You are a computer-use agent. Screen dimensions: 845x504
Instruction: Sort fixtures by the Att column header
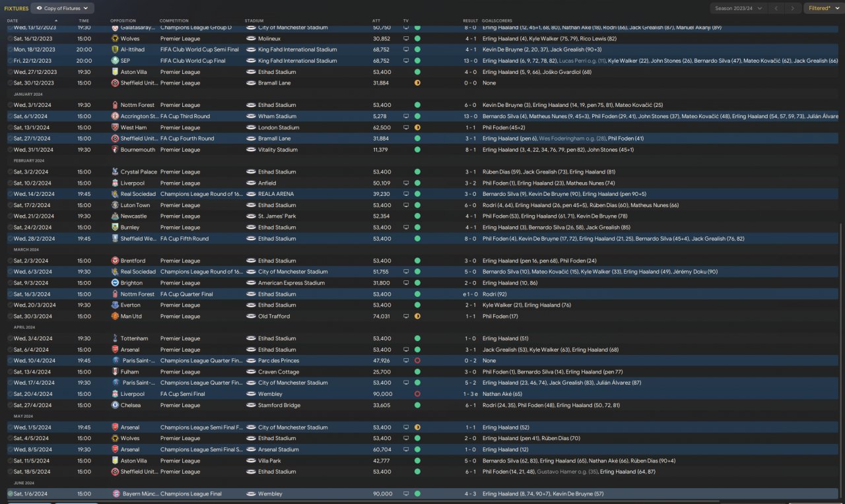tap(376, 20)
